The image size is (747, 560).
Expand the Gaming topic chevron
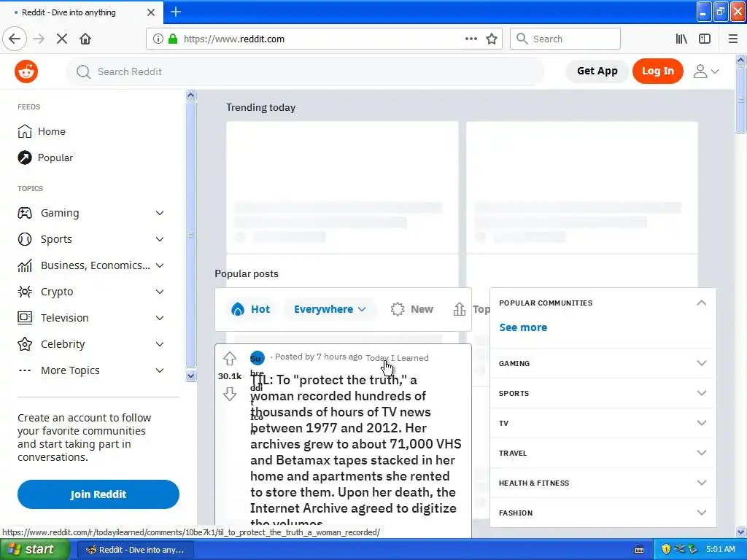coord(160,213)
